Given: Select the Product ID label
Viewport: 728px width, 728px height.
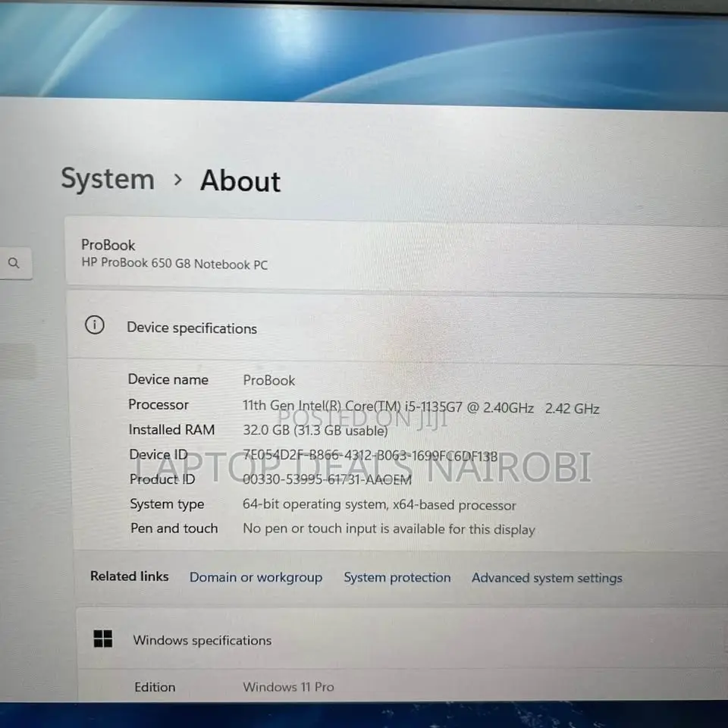Looking at the screenshot, I should point(162,479).
